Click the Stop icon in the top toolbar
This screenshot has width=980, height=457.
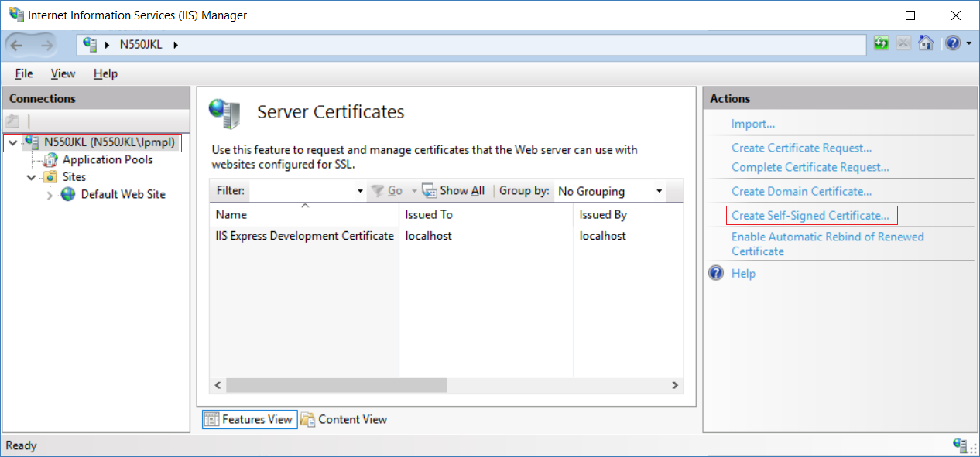[x=903, y=43]
